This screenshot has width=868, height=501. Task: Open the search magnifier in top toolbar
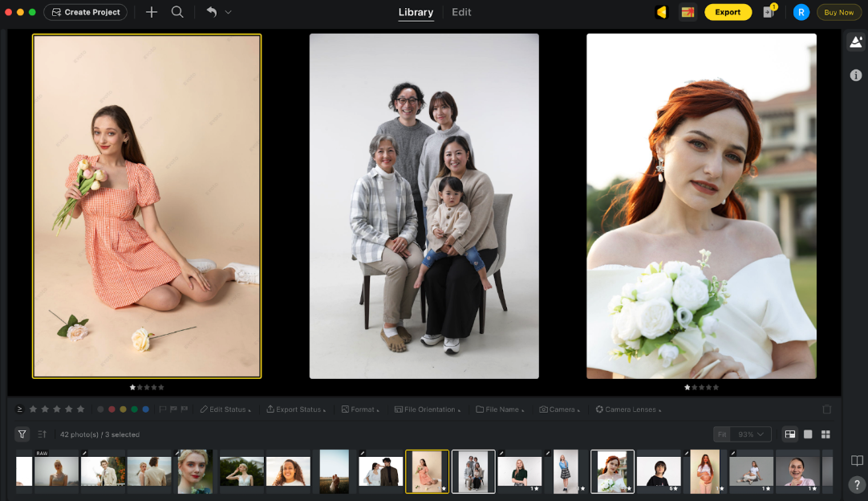tap(177, 12)
